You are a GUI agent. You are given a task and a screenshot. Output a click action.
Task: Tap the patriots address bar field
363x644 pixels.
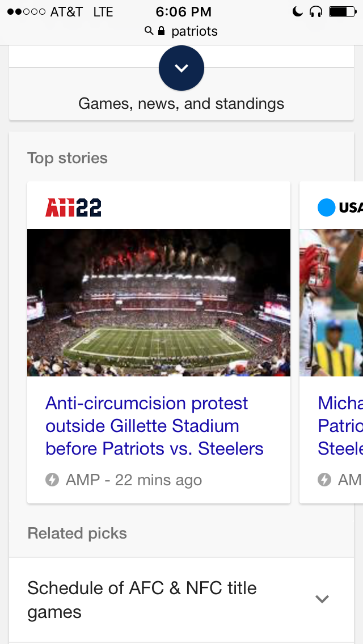(x=194, y=31)
